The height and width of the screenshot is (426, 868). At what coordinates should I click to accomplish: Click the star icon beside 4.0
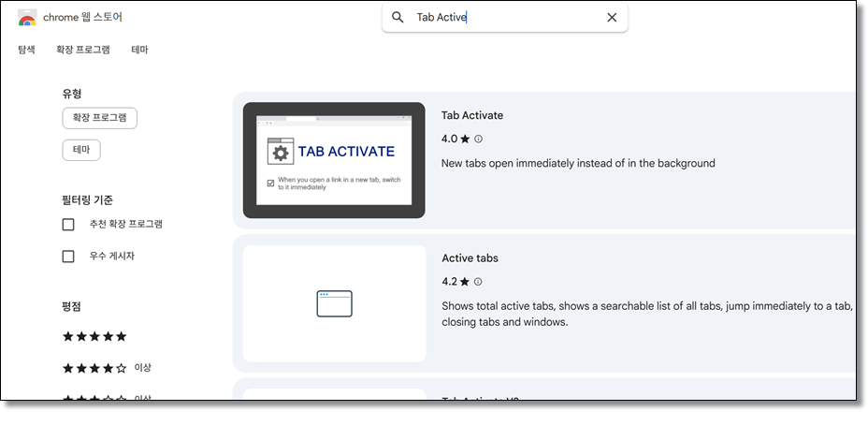[x=465, y=140]
